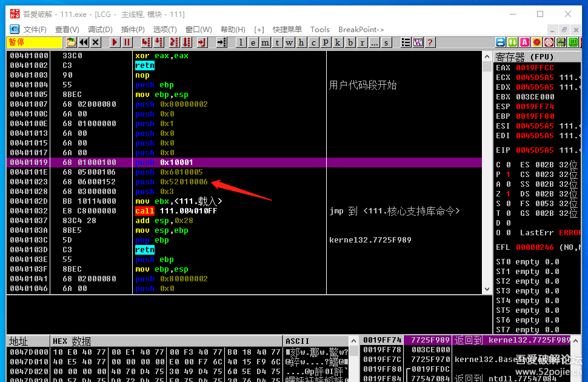Click disassembly scrollbar down arrow

coord(487,289)
